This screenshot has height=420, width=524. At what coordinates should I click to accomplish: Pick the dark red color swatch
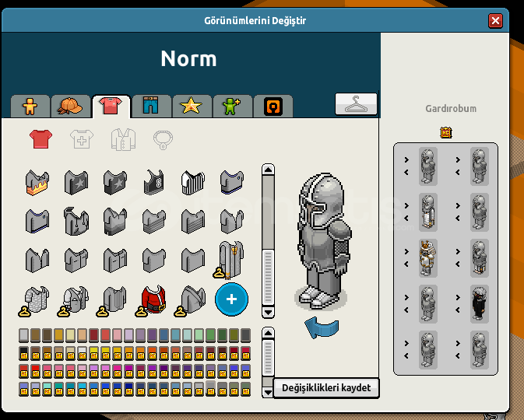pos(94,335)
